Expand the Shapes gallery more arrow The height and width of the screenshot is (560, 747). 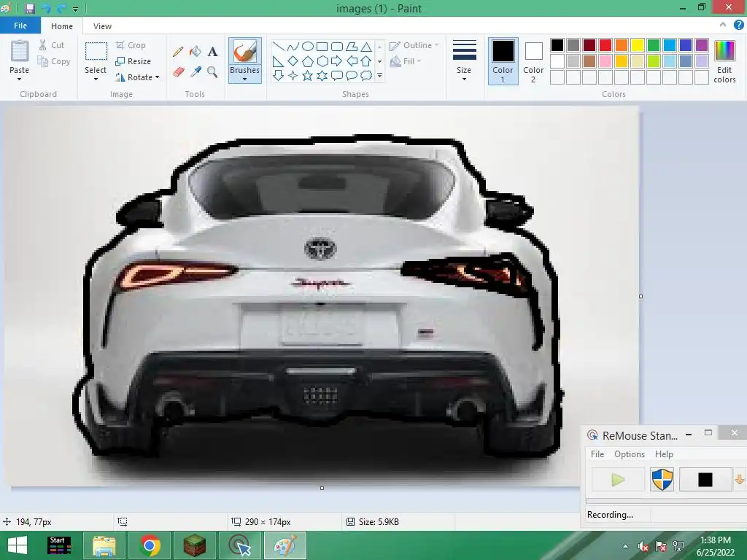click(379, 75)
